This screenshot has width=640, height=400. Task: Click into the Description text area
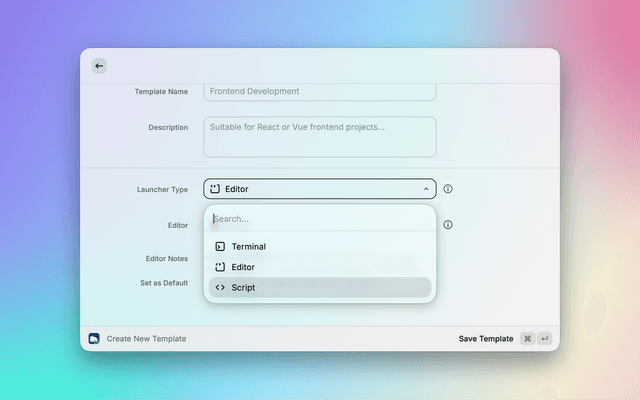tap(320, 137)
